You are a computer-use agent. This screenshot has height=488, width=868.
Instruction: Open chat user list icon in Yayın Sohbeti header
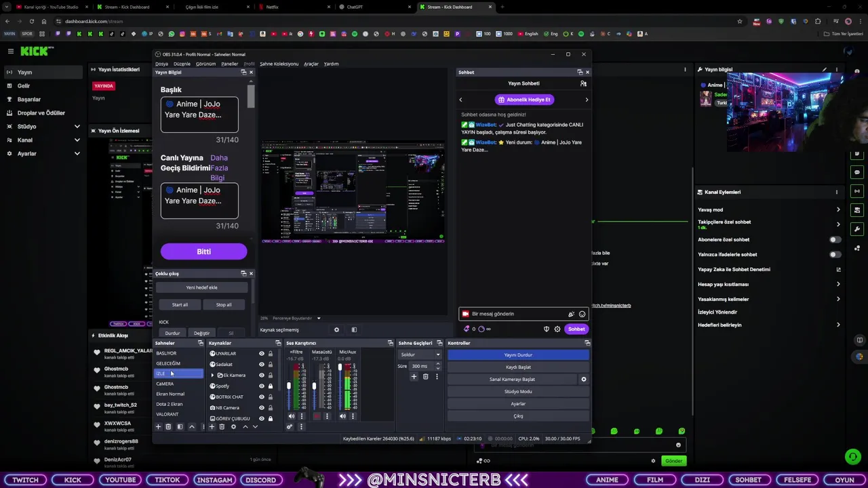(583, 83)
